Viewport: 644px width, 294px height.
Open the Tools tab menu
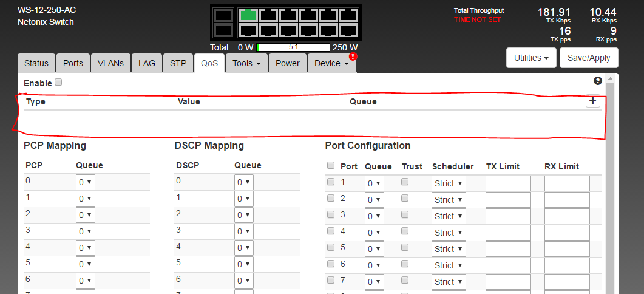246,63
